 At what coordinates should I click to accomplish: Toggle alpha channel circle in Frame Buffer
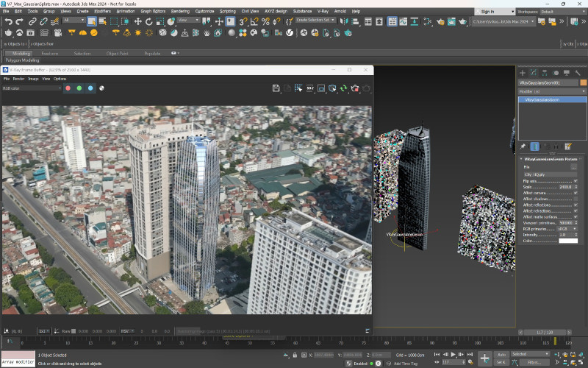pos(101,88)
